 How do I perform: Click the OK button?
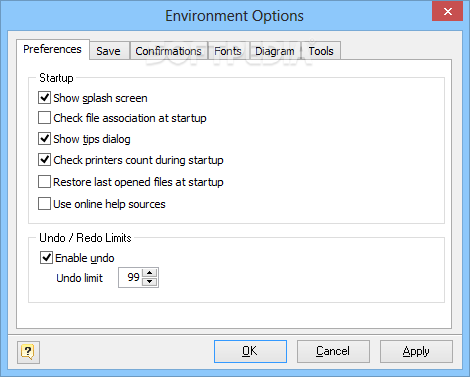coord(250,351)
